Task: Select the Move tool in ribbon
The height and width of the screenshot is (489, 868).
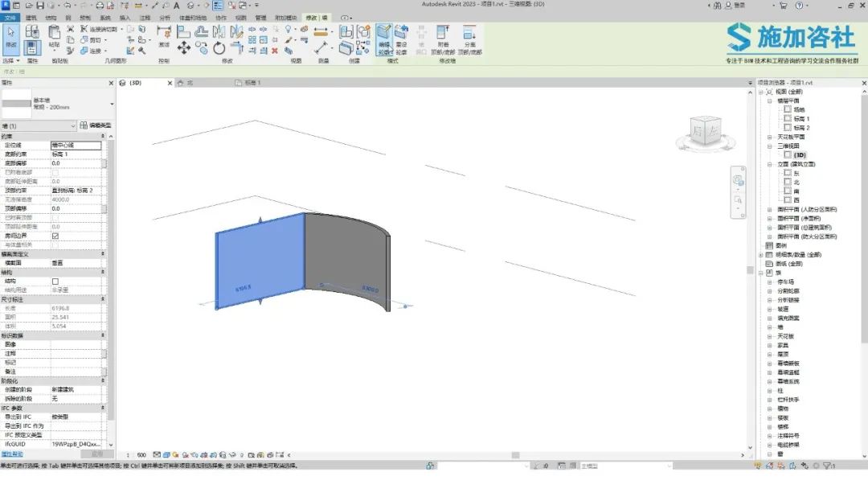Action: (184, 49)
